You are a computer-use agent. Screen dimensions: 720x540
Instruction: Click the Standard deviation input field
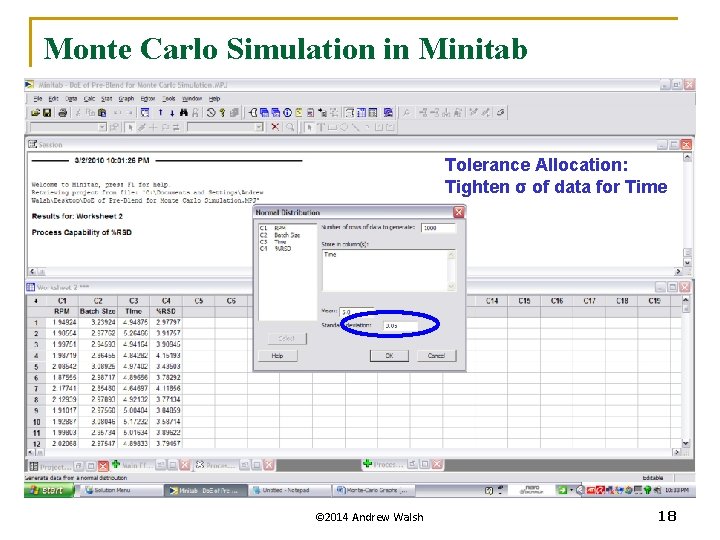(x=400, y=326)
